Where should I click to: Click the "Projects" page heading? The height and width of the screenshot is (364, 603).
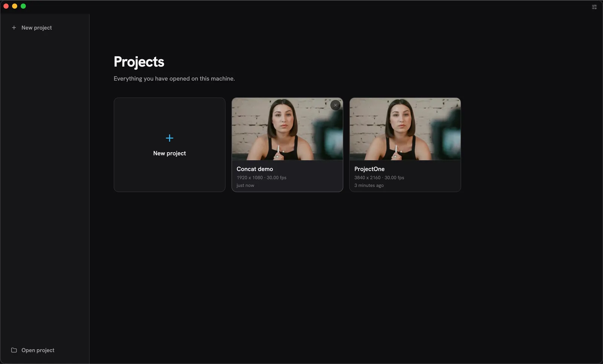tap(139, 62)
